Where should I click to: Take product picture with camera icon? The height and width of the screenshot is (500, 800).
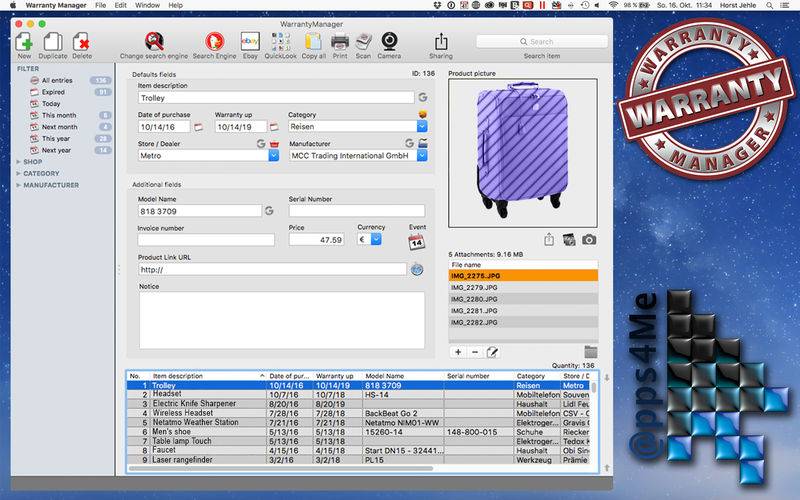589,239
